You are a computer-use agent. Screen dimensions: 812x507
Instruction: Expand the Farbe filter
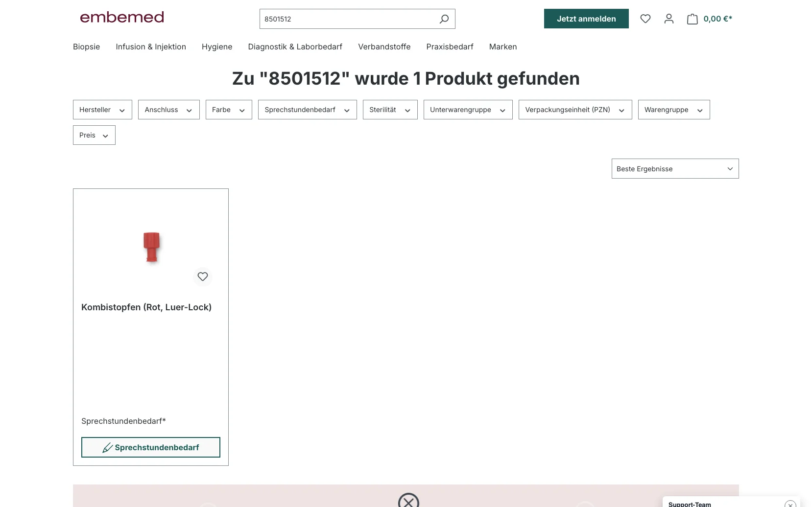click(229, 110)
